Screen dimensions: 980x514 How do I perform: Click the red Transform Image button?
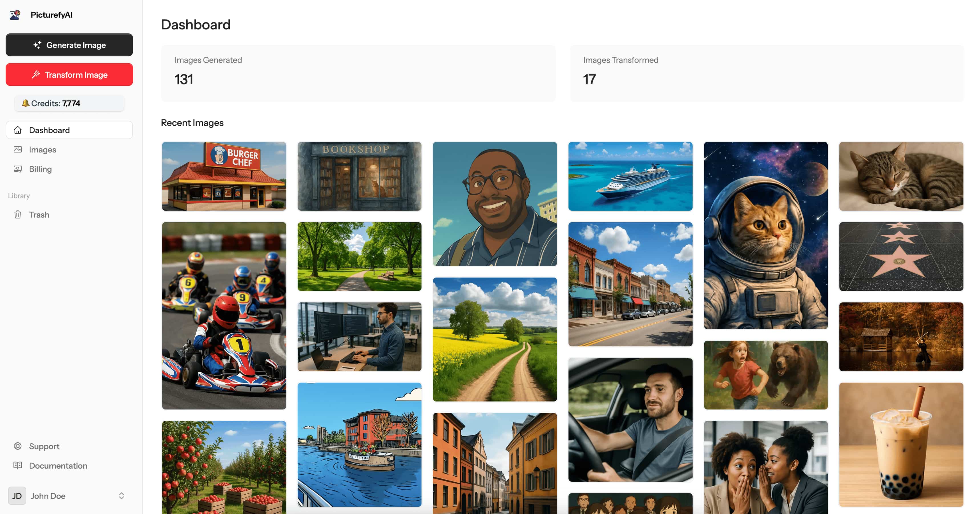pos(69,75)
